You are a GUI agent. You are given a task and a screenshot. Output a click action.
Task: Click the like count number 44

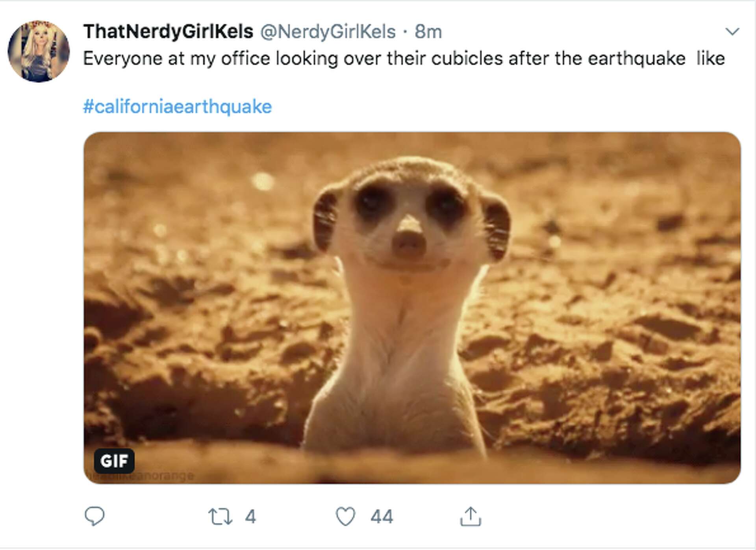tap(382, 517)
